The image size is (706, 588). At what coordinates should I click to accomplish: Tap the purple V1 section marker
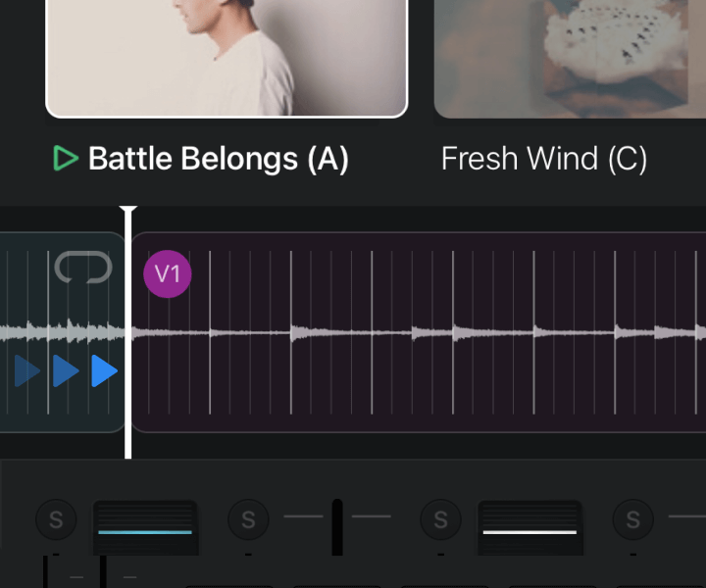click(168, 274)
